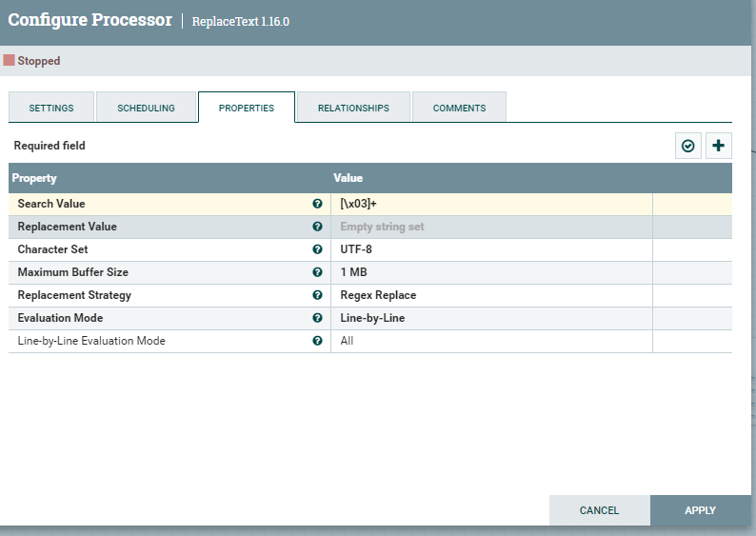Click the ReplaceText 1.16.0 title text

(241, 22)
